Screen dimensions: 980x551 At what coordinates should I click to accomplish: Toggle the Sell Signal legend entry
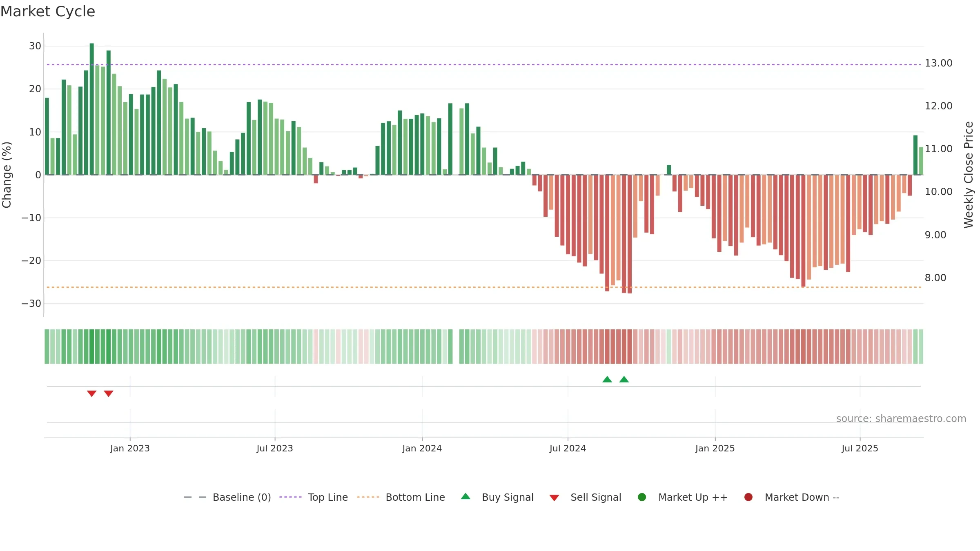tap(585, 497)
